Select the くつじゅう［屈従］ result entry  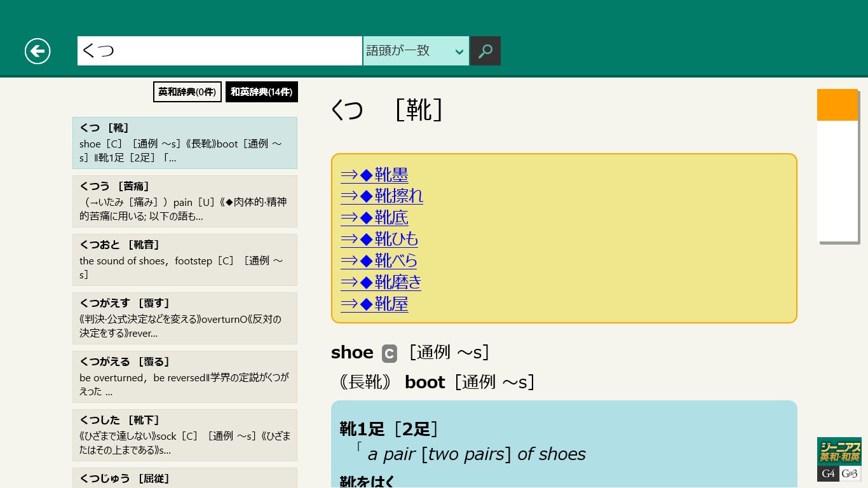[x=185, y=478]
